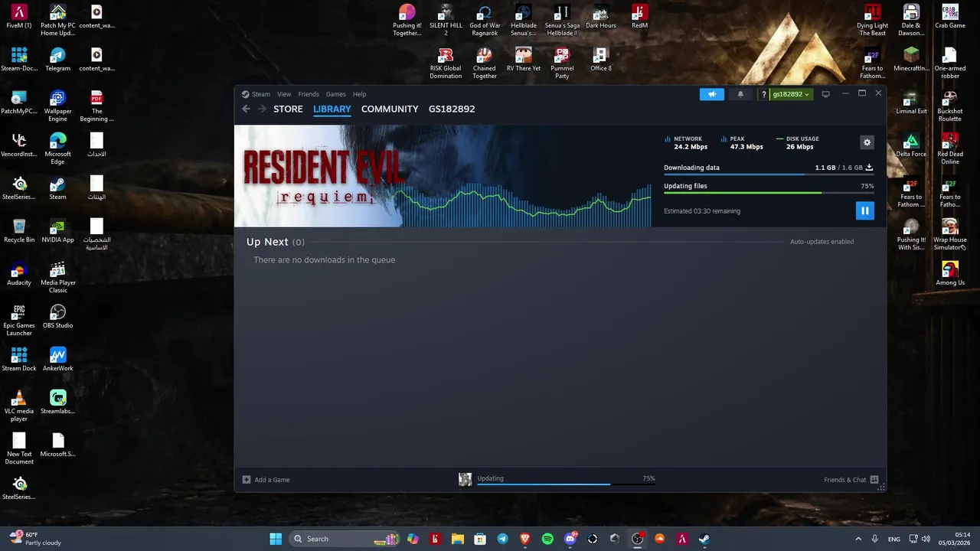This screenshot has height=551, width=980.
Task: Open FiveM desktop shortcut
Action: pyautogui.click(x=19, y=16)
